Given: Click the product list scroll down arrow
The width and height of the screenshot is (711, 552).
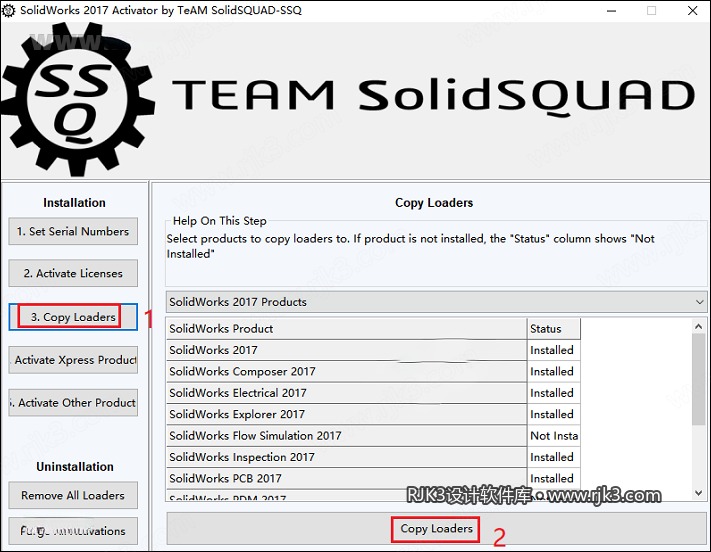Looking at the screenshot, I should (699, 493).
